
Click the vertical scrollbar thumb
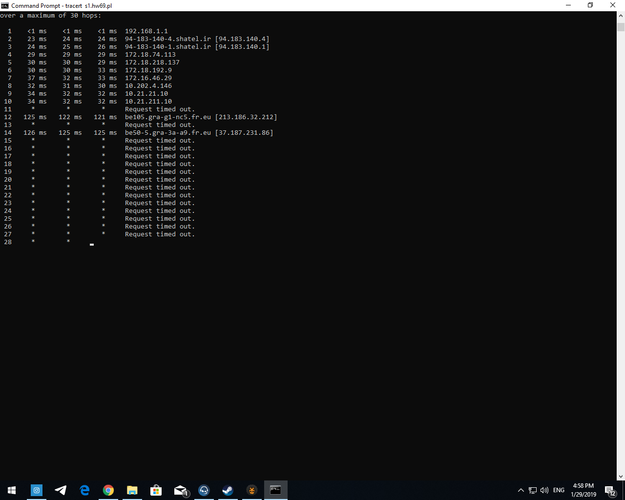[621, 27]
